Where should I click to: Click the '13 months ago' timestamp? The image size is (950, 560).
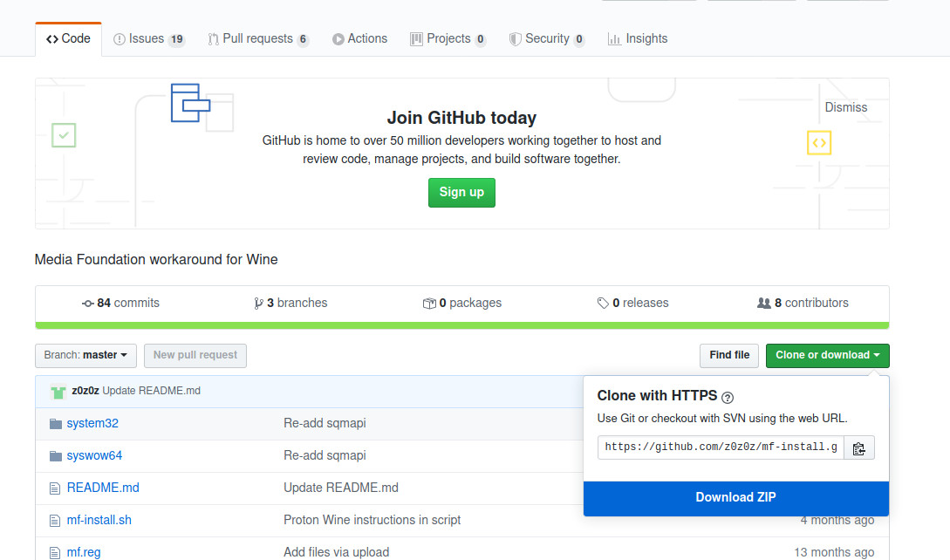834,552
